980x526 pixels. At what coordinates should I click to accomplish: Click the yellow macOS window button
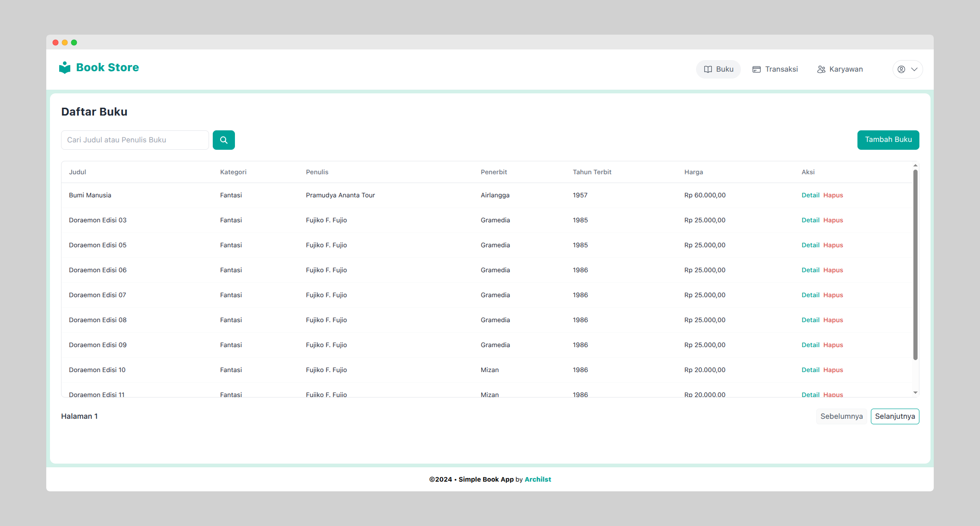click(65, 43)
